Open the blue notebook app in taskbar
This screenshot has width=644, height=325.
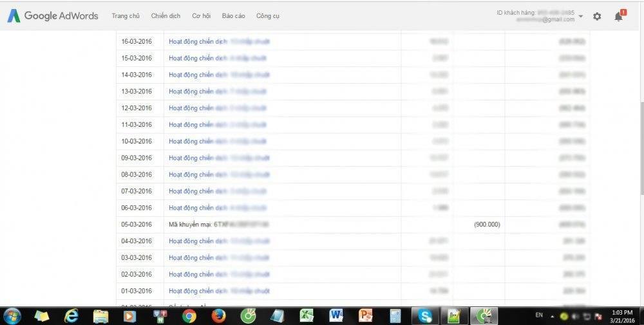point(278,316)
